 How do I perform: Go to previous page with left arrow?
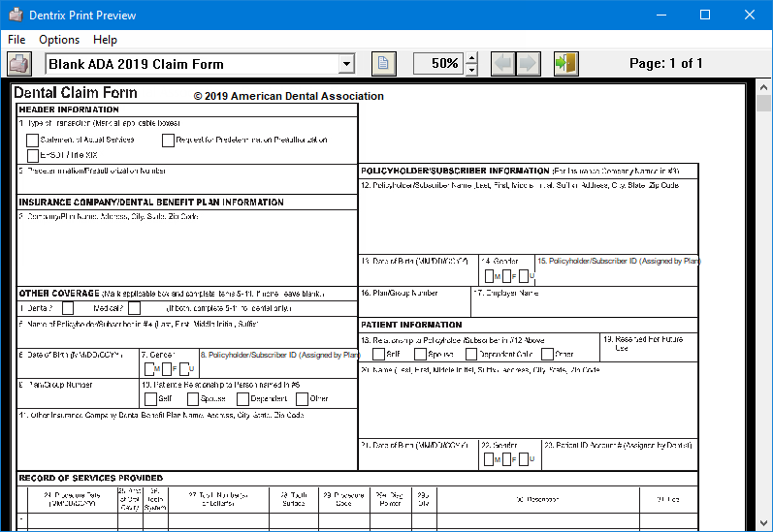[x=503, y=64]
